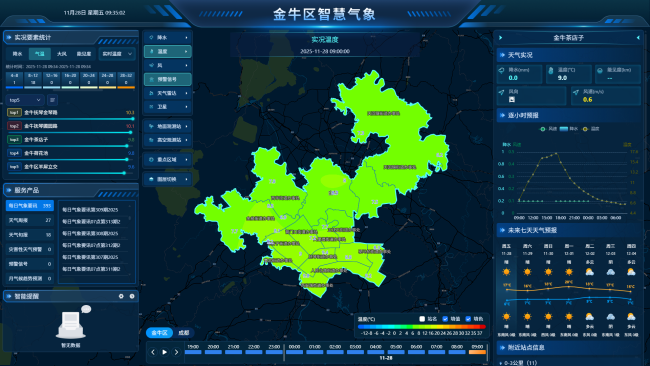
Task: Click the 卫星 satellite icon
Action: (151, 107)
